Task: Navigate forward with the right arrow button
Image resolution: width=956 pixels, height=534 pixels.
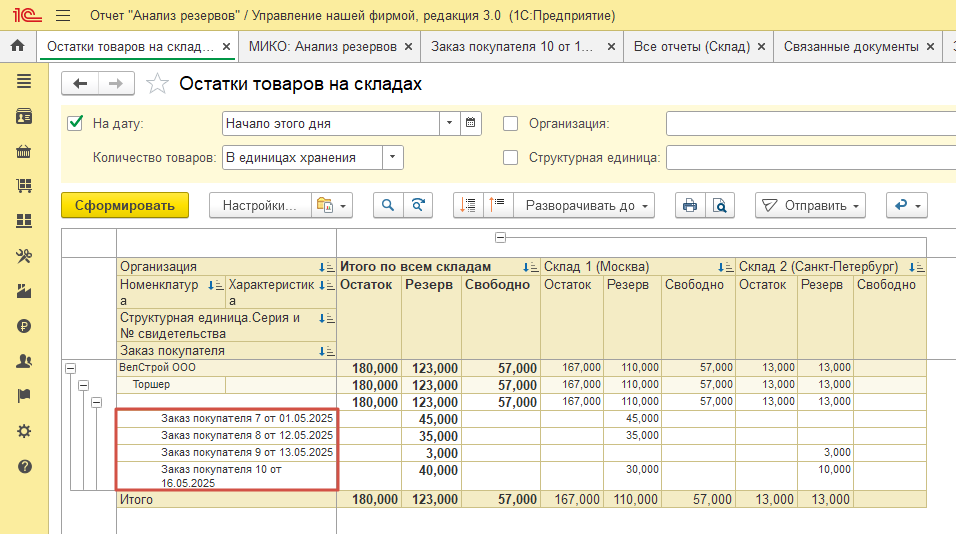Action: coord(116,84)
